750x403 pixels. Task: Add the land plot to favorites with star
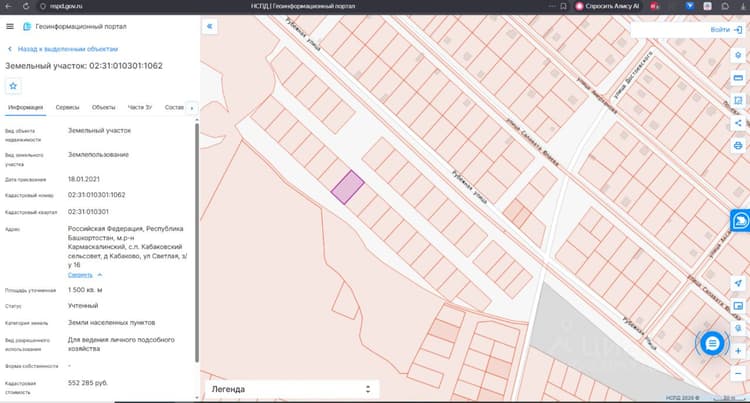point(13,86)
